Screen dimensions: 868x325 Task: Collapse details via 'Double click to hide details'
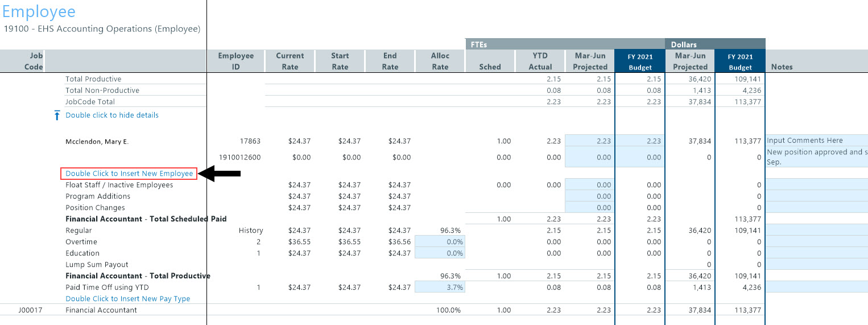click(x=112, y=115)
